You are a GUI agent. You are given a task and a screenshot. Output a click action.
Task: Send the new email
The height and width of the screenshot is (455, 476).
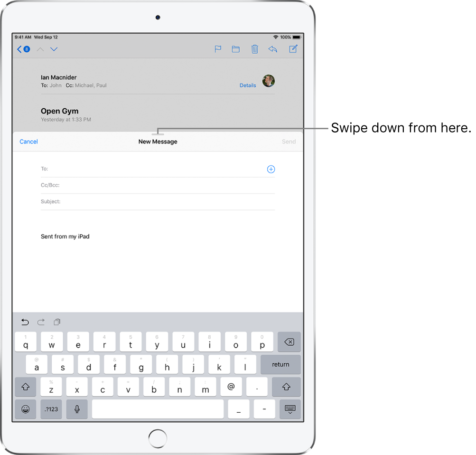coord(289,141)
